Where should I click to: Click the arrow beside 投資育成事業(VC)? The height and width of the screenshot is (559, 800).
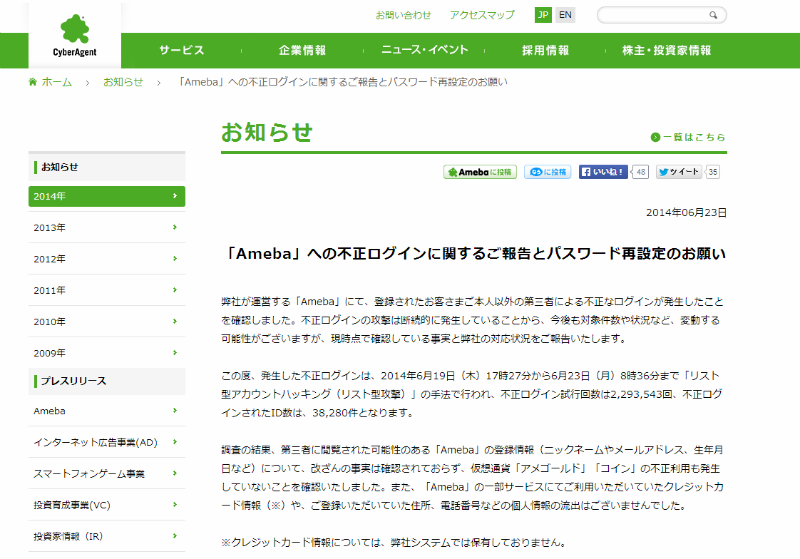click(175, 504)
